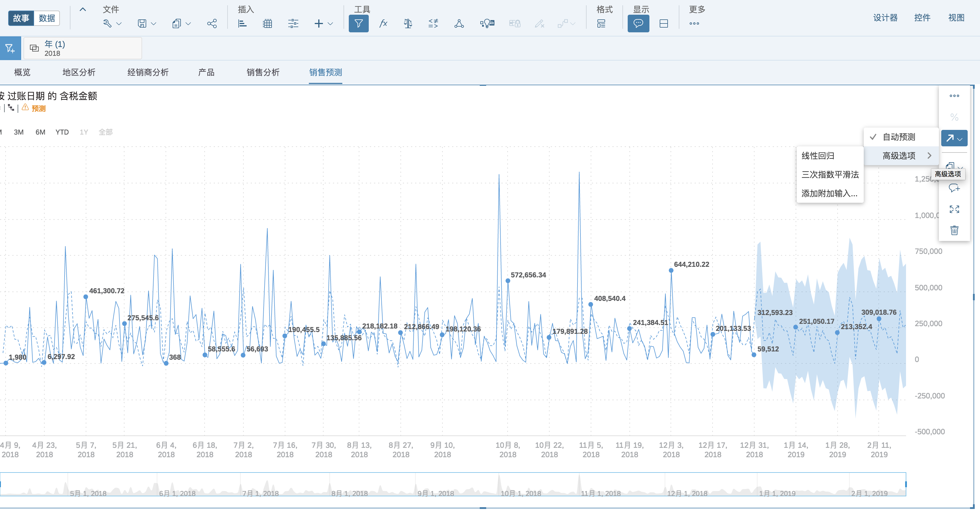Expand the save options dropdown arrow
This screenshot has height=516, width=980.
pos(153,24)
